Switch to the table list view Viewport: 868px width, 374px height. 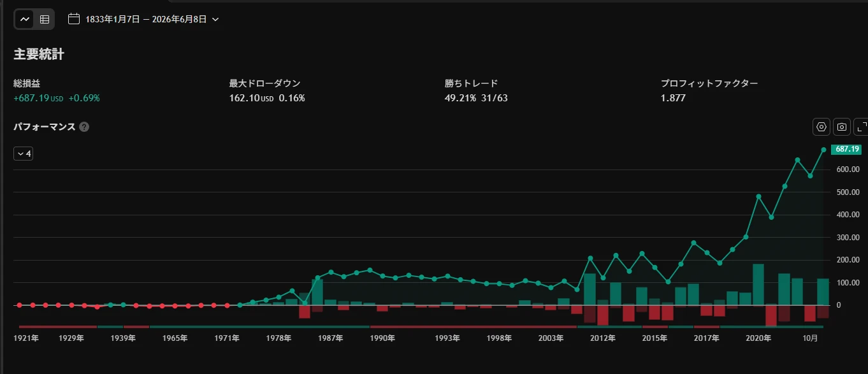45,19
